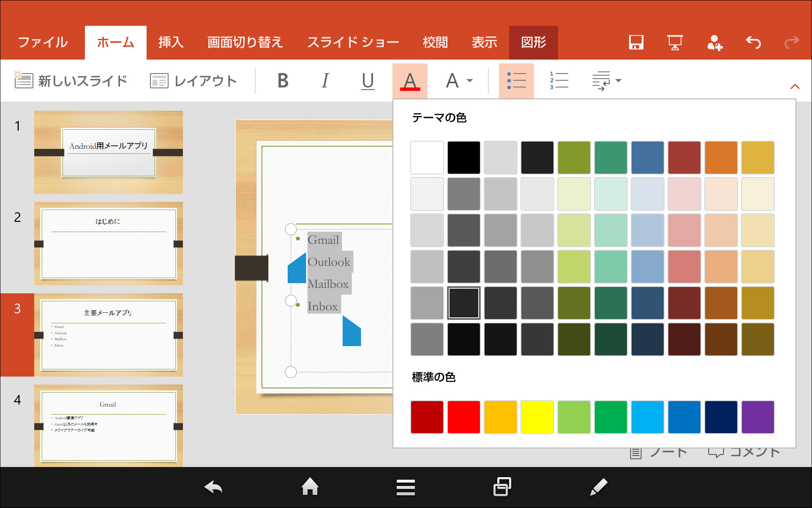
Task: Toggle underline formatting
Action: [367, 81]
